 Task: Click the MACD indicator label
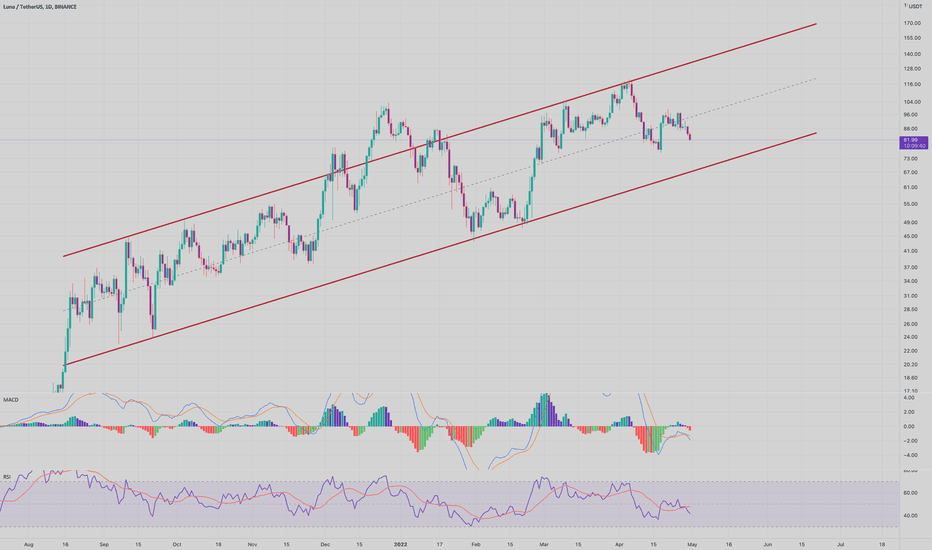[x=11, y=400]
